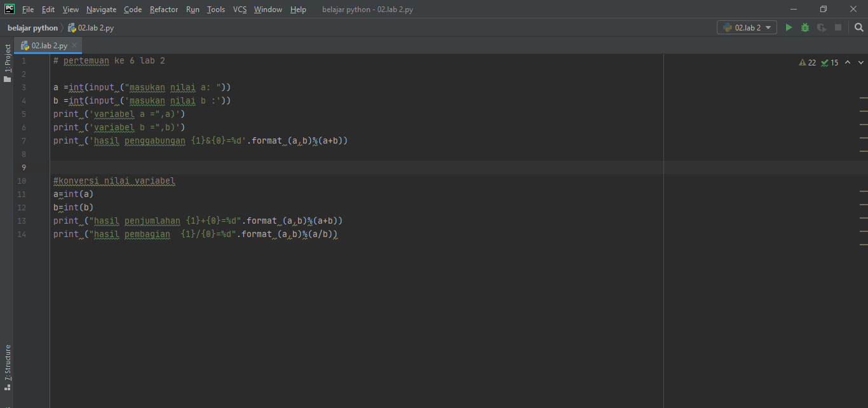Click the Python file icon in the breadcrumb
This screenshot has height=408, width=868.
pyautogui.click(x=72, y=27)
